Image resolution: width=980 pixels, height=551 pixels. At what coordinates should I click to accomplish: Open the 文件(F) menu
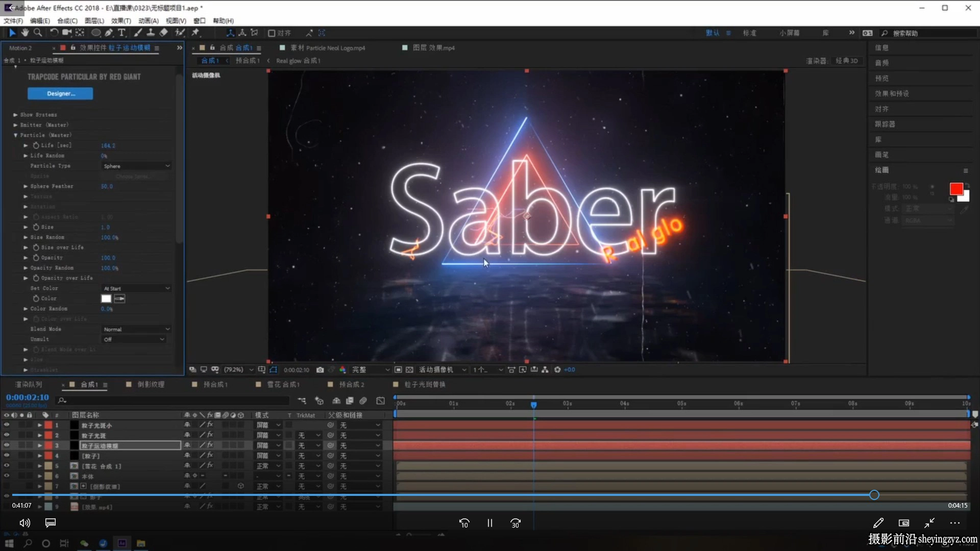(x=13, y=21)
